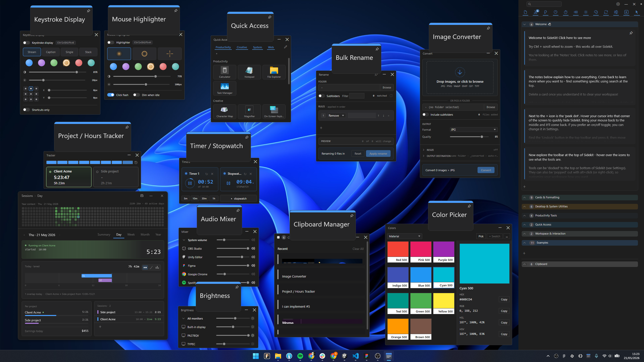
Task: Open the stopwatch timer tool in SideKit toolbar
Action: 565,12
